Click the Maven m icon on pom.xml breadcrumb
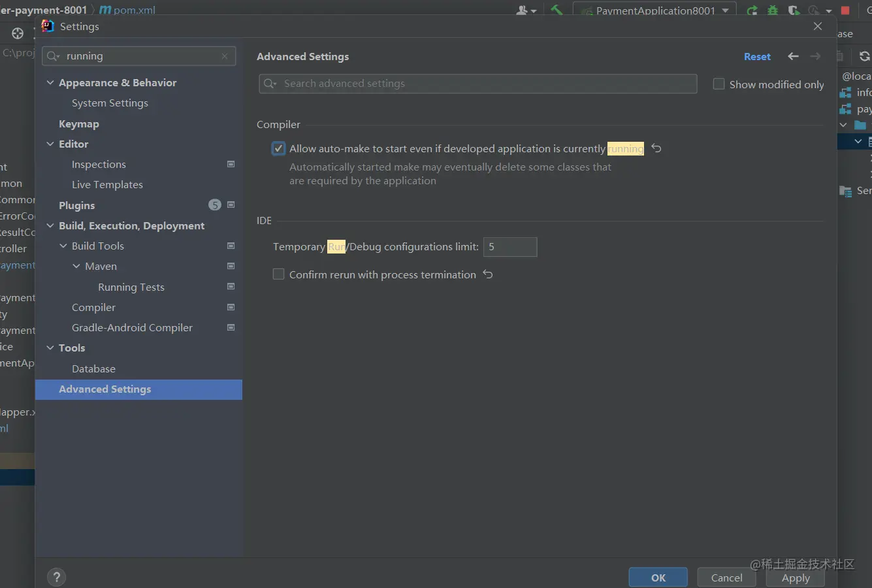This screenshot has height=588, width=872. pos(105,10)
